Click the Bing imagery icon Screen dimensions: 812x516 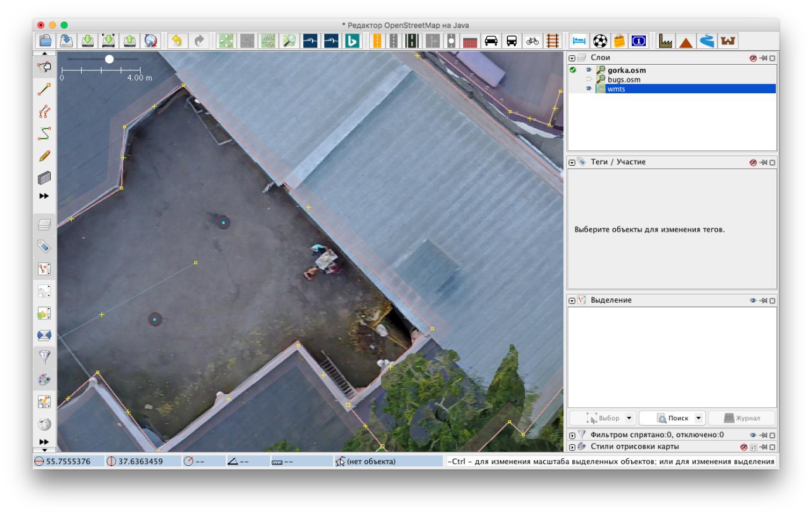(x=351, y=41)
